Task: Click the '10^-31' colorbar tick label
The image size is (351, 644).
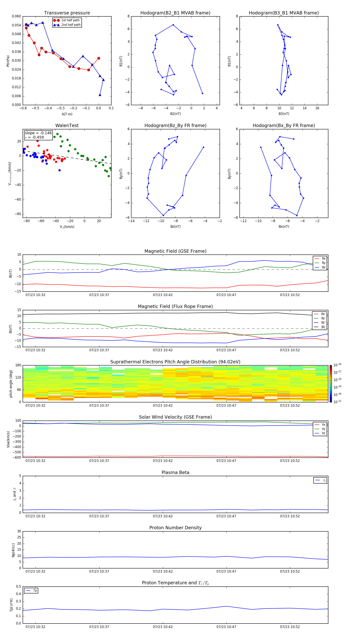Action: 337,402
